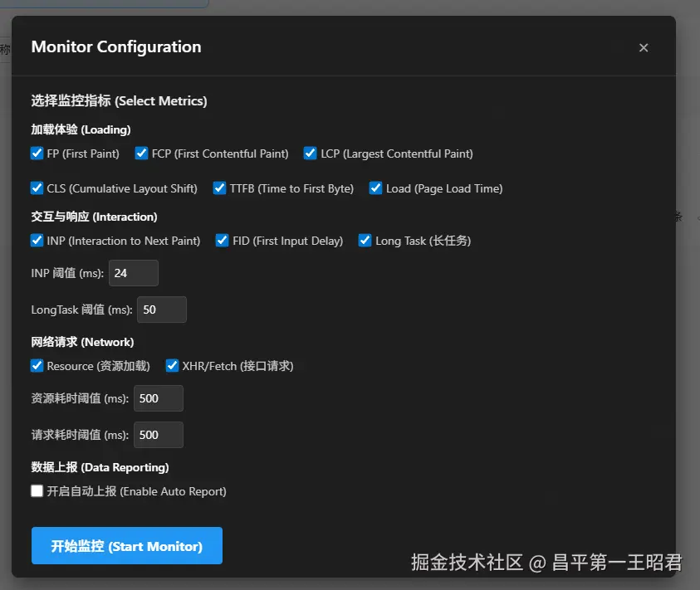Click the 交互与响应 (Interaction) section label

point(94,217)
